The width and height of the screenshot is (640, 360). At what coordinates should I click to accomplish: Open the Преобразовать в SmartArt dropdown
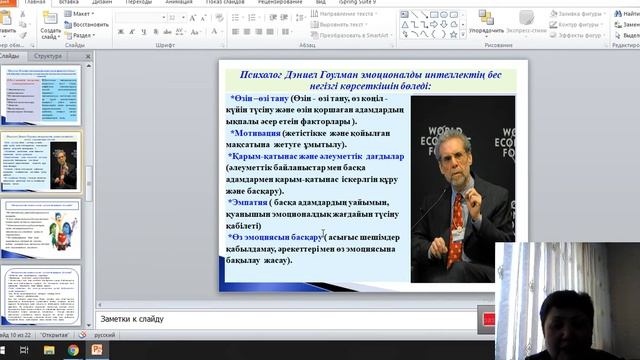tap(351, 36)
